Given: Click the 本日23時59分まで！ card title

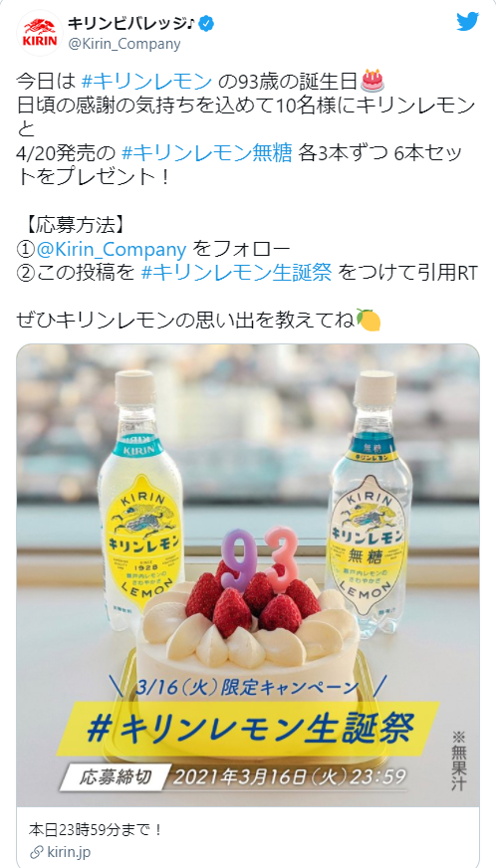Looking at the screenshot, I should click(96, 830).
